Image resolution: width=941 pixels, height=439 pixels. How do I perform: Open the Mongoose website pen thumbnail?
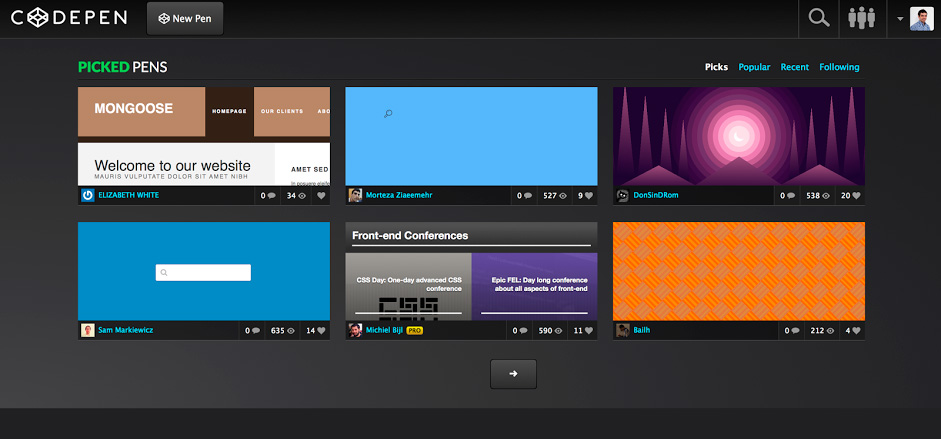(204, 136)
